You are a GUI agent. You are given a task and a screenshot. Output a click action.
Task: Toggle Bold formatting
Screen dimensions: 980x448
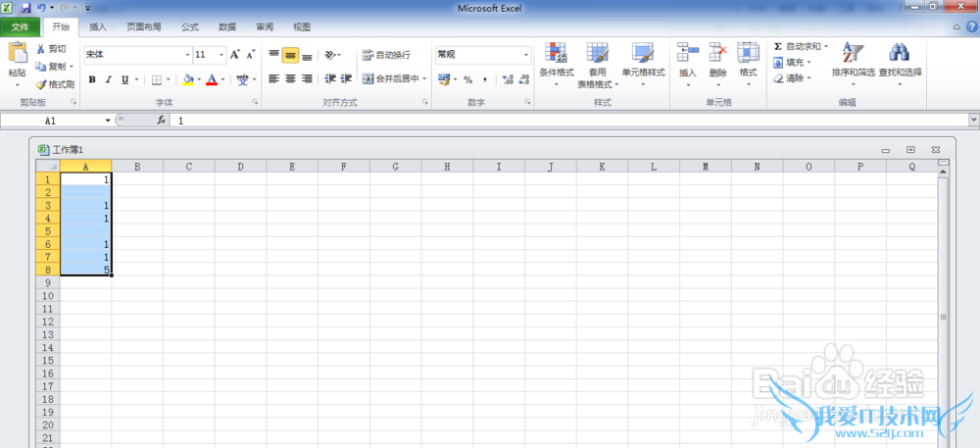coord(92,79)
